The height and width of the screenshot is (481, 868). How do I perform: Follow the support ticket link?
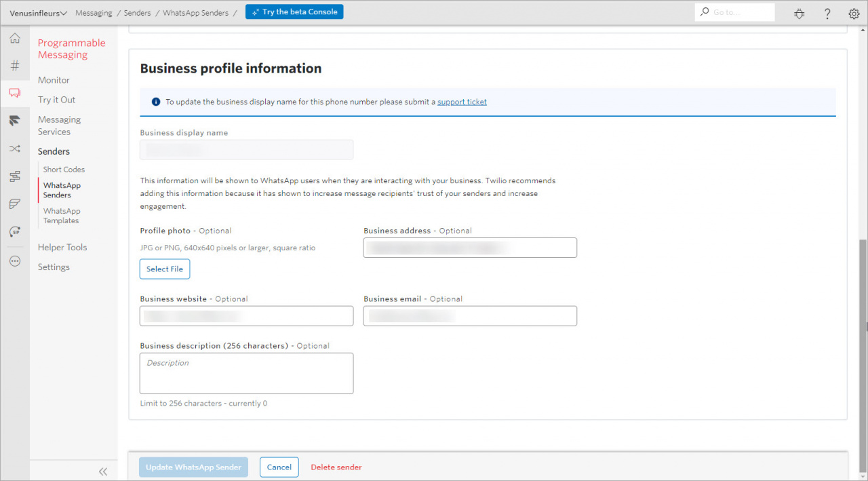(x=462, y=102)
